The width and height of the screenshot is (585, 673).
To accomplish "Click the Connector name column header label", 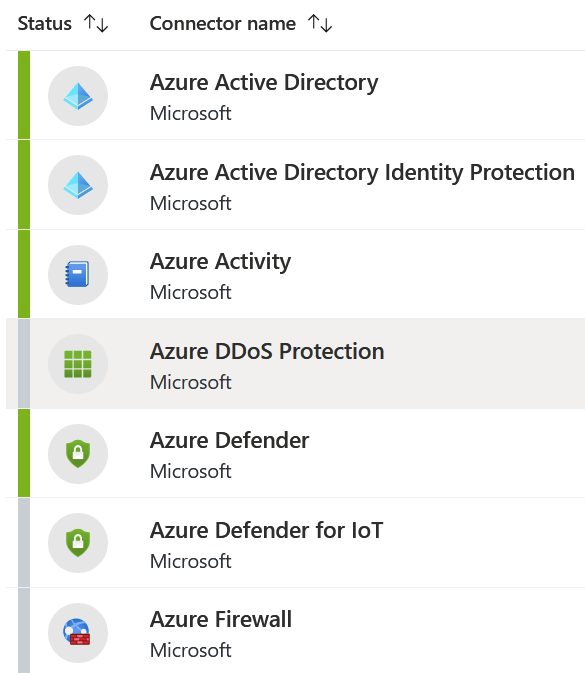I will point(223,24).
